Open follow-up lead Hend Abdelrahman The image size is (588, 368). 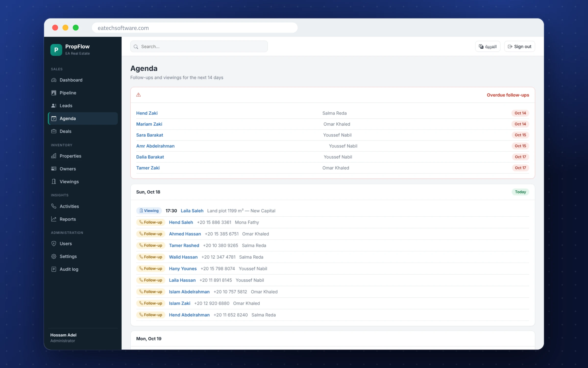(x=189, y=315)
